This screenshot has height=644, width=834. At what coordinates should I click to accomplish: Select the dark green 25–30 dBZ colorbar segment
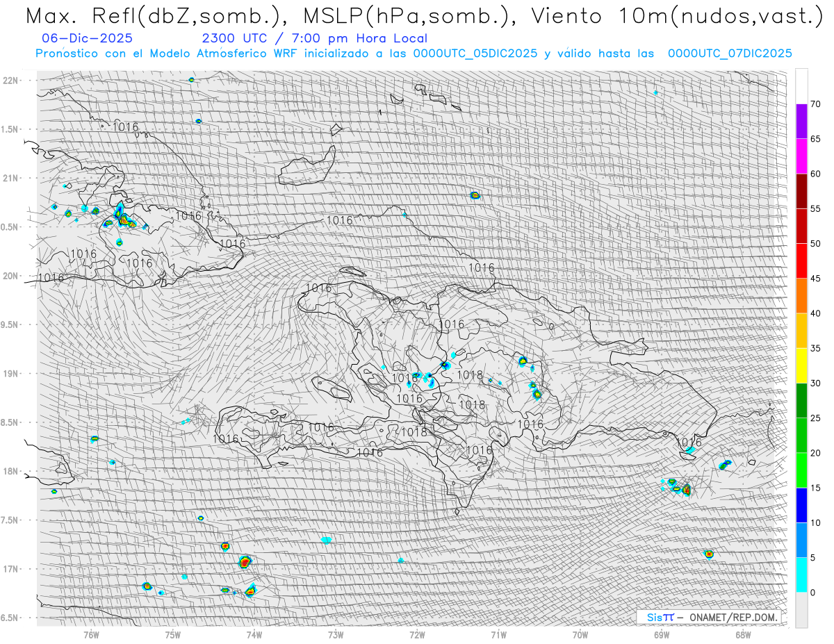(801, 400)
